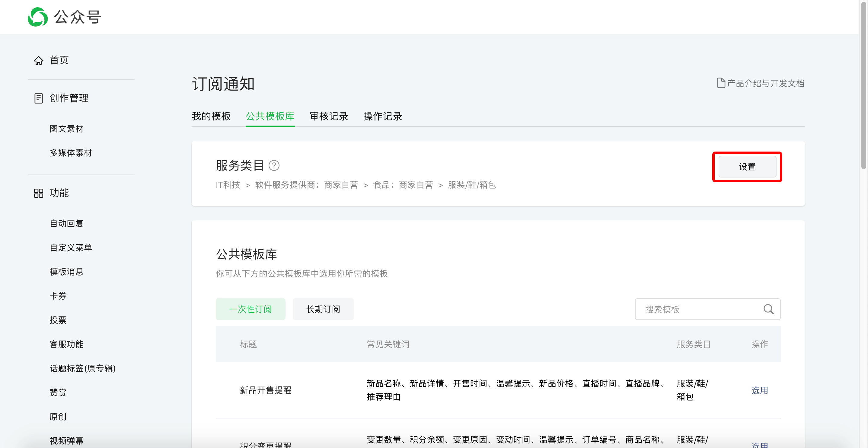Click the 服务类目 heading text
This screenshot has width=868, height=448.
[x=240, y=165]
